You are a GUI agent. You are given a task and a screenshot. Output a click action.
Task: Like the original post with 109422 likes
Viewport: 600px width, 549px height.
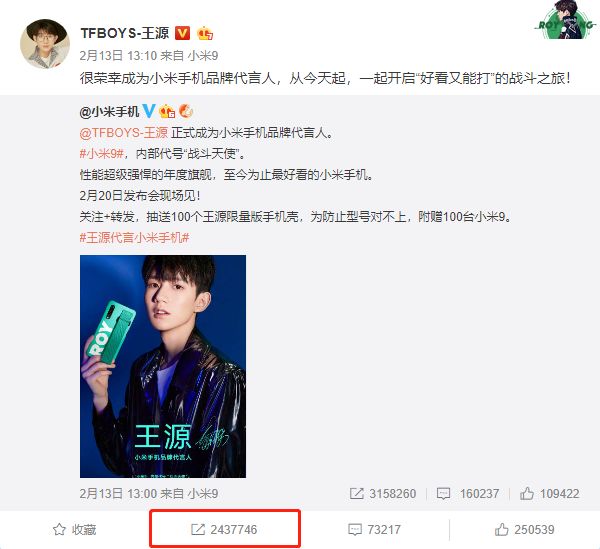point(549,494)
